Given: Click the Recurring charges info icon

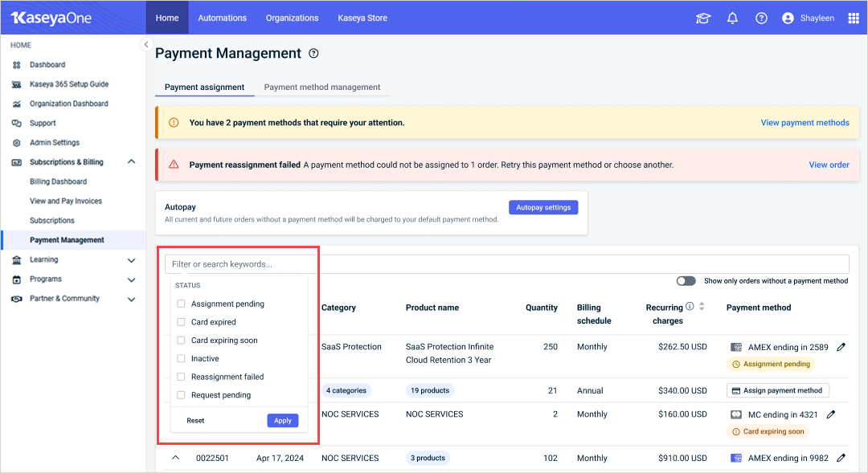Looking at the screenshot, I should click(x=690, y=306).
